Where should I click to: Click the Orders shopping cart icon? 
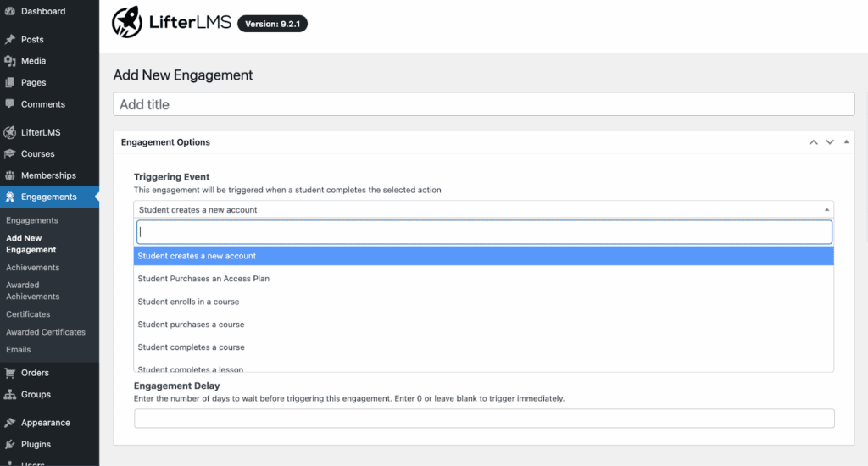tap(9, 373)
